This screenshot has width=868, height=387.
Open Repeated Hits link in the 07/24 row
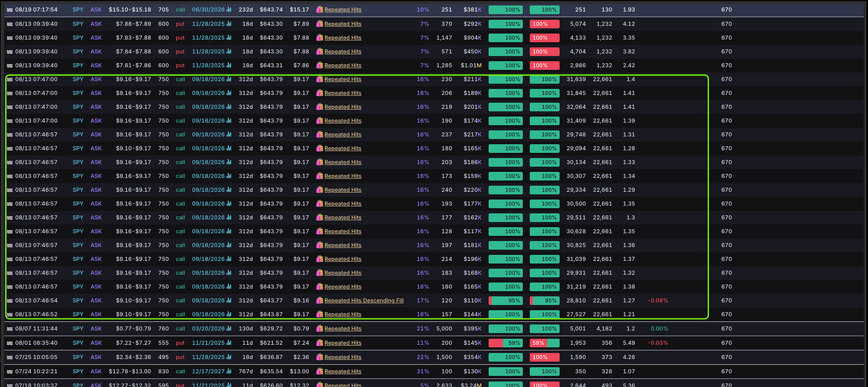[x=343, y=372]
